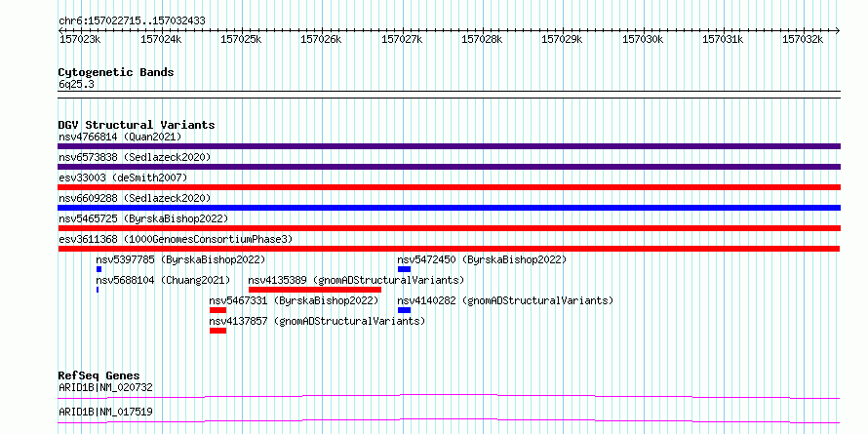The width and height of the screenshot is (868, 434).
Task: Select the 6q25.3 cytogenetic band label
Action: tap(76, 84)
